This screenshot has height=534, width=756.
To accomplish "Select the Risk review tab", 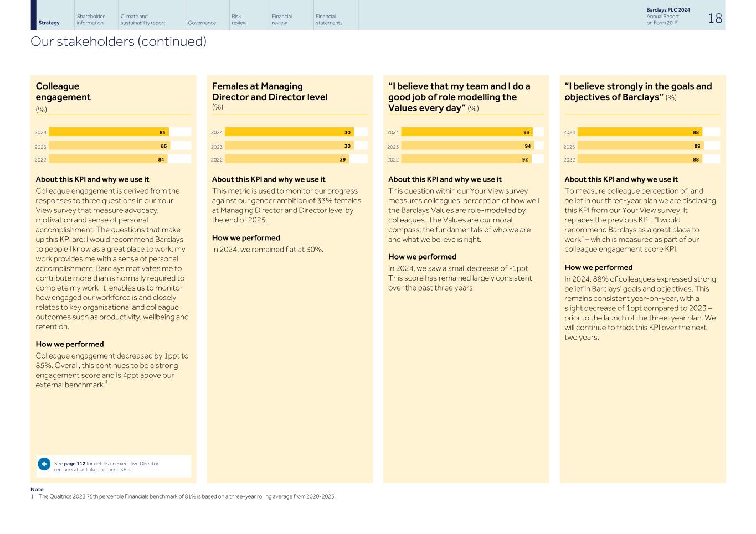I will tap(239, 19).
